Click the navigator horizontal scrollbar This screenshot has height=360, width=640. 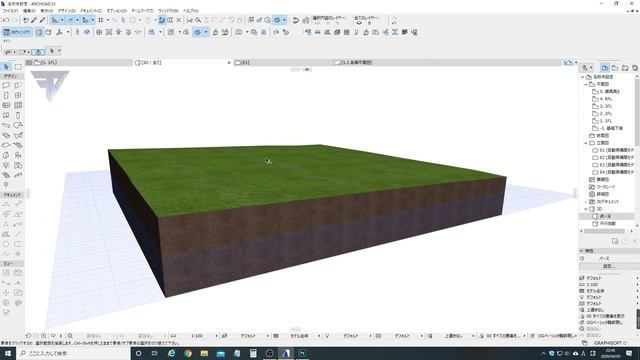pos(605,231)
